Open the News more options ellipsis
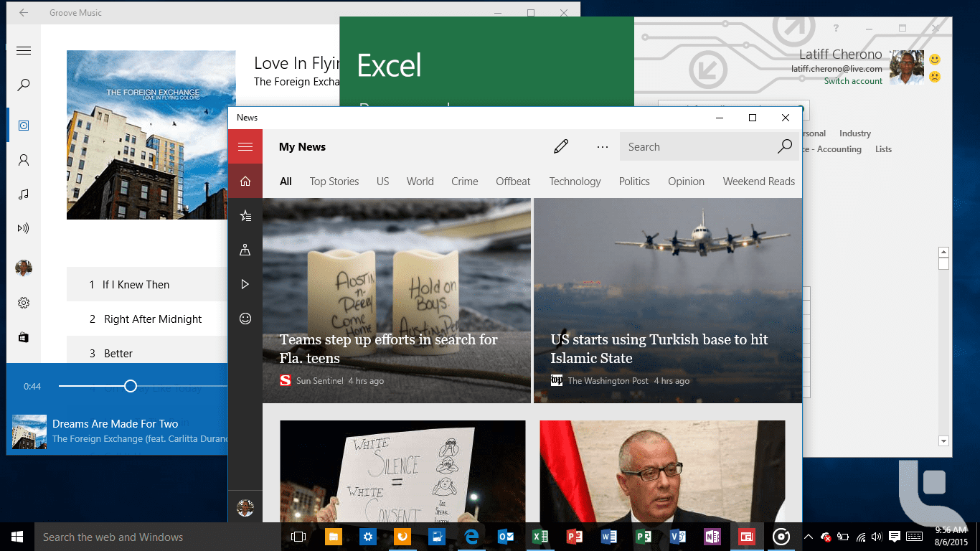Image resolution: width=980 pixels, height=551 pixels. pyautogui.click(x=603, y=146)
